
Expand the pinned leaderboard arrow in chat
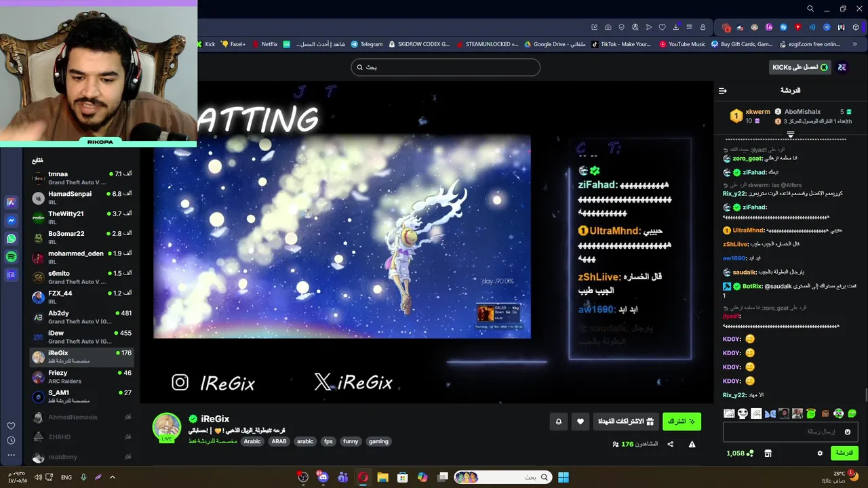(x=790, y=135)
